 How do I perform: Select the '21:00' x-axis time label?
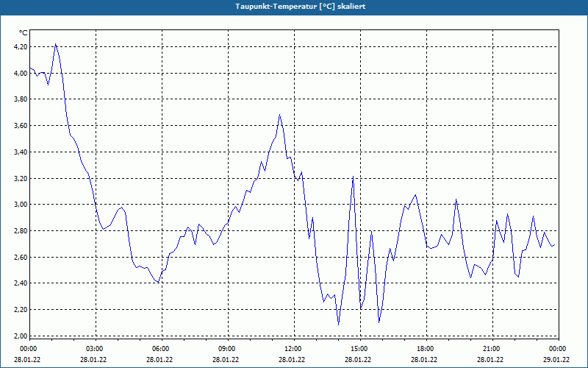490,349
